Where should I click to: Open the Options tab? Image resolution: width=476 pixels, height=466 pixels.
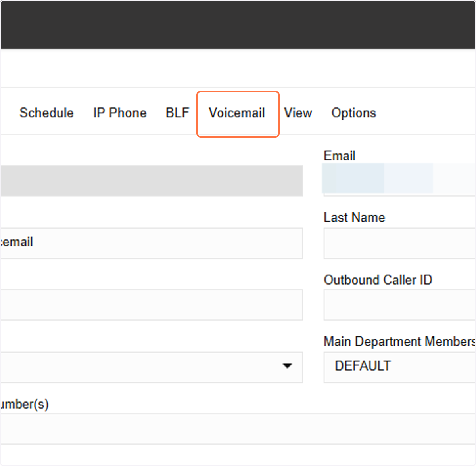[354, 113]
